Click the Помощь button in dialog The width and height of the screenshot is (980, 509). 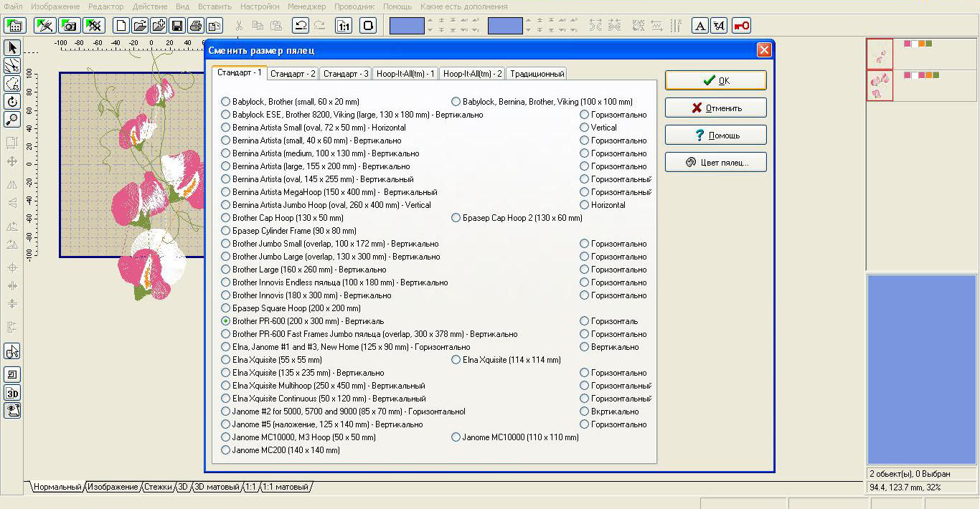click(716, 135)
